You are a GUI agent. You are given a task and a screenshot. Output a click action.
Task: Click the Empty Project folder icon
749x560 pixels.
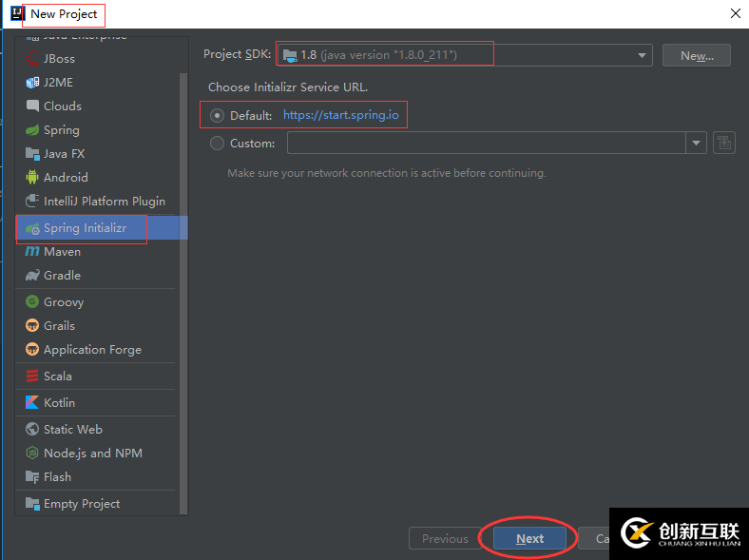[x=32, y=503]
